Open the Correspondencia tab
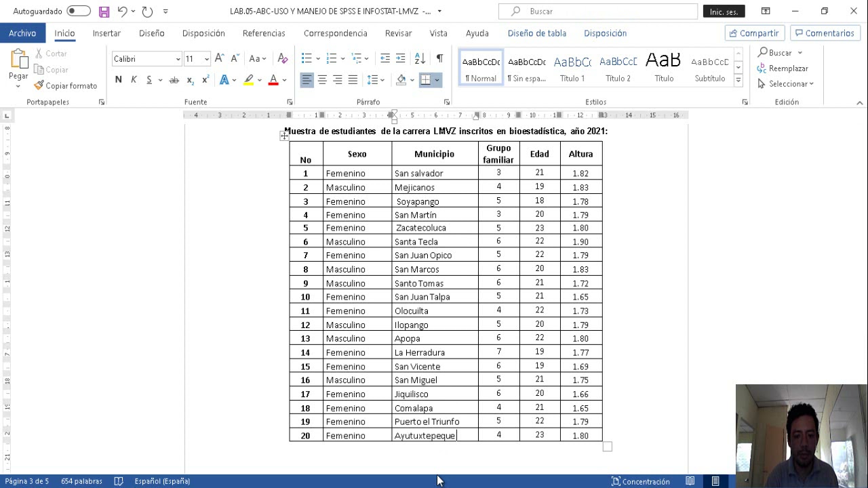Screen dimensions: 868x488 click(x=336, y=33)
